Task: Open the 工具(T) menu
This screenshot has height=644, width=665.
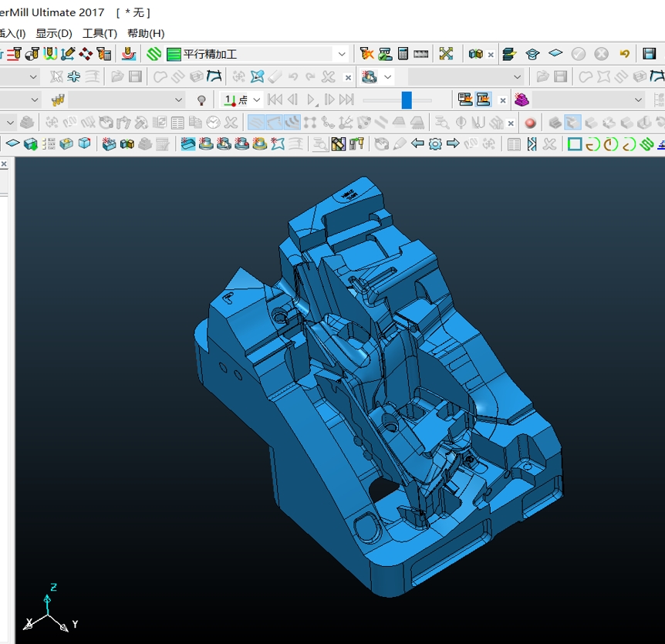Action: coord(100,33)
